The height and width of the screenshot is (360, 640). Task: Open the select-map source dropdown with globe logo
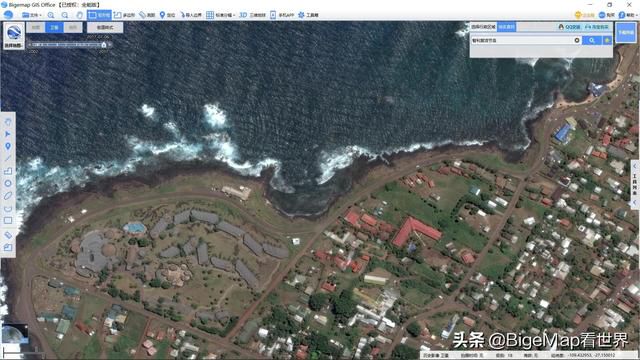(13, 36)
